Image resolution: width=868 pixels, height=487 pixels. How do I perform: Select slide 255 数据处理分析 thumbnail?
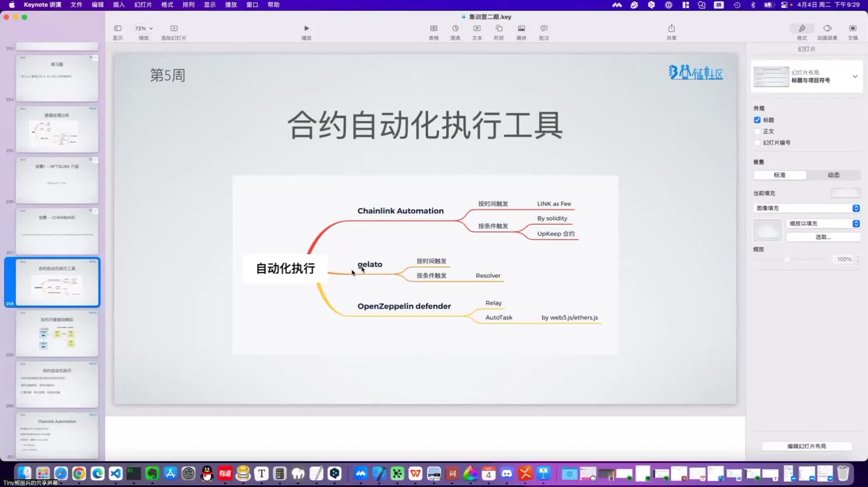tap(57, 129)
